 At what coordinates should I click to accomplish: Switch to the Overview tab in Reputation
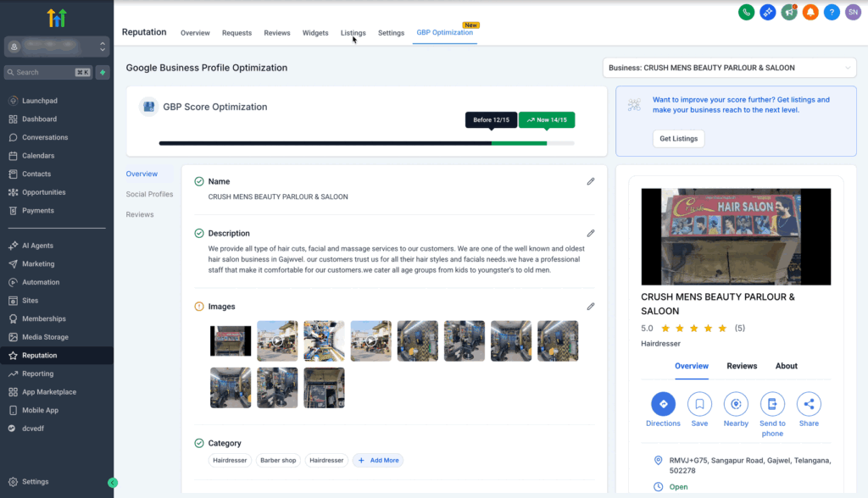click(195, 33)
